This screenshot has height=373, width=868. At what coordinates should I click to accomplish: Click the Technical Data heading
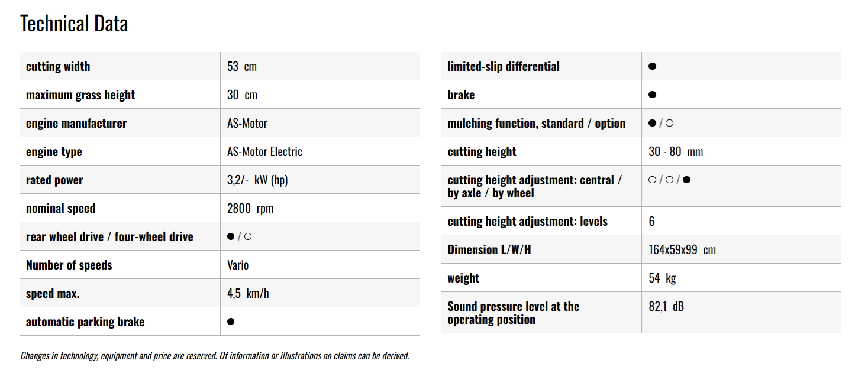pos(74,24)
